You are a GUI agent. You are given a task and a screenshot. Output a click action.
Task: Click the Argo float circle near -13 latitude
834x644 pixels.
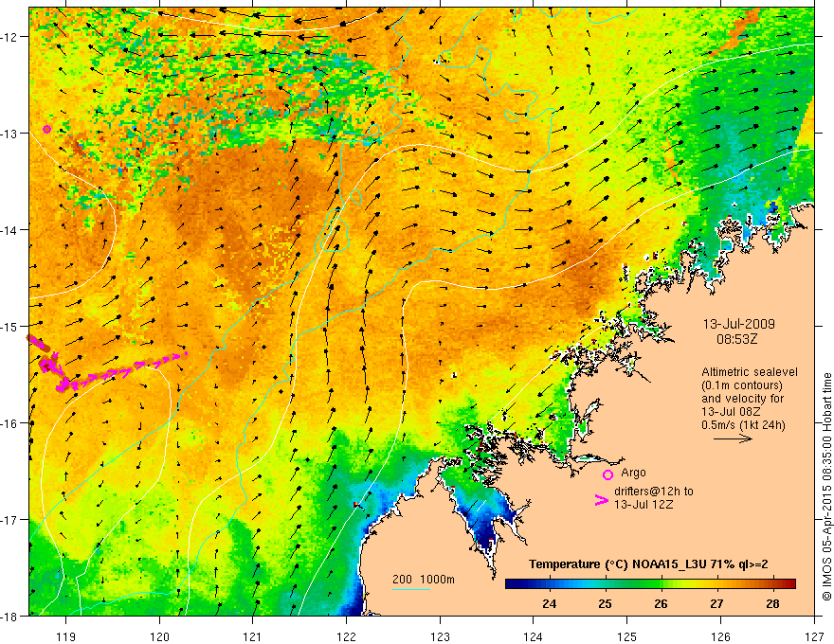point(46,129)
